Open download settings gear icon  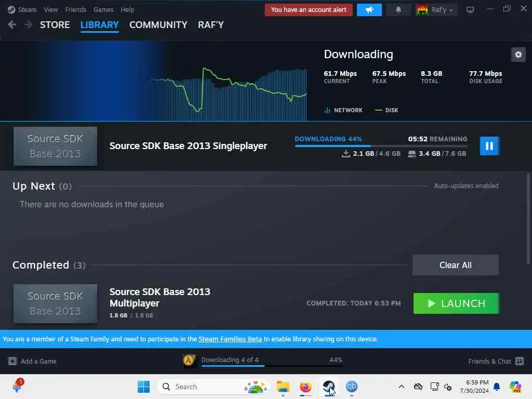click(518, 55)
